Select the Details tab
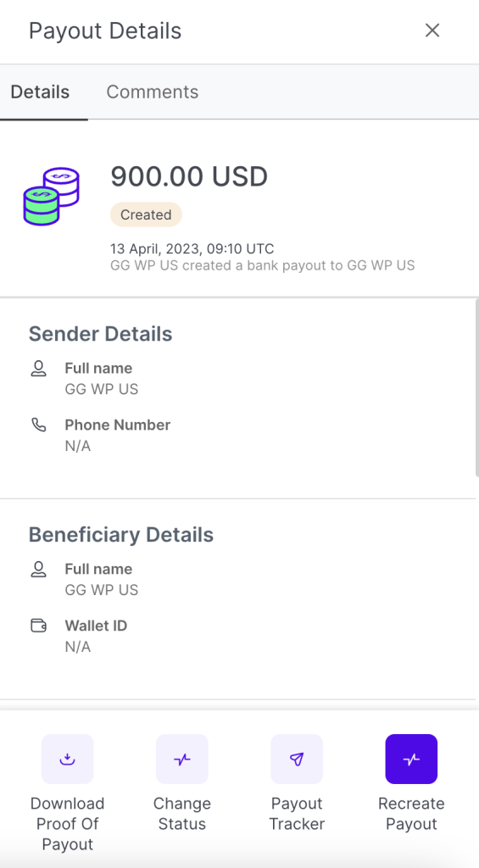 pyautogui.click(x=41, y=92)
